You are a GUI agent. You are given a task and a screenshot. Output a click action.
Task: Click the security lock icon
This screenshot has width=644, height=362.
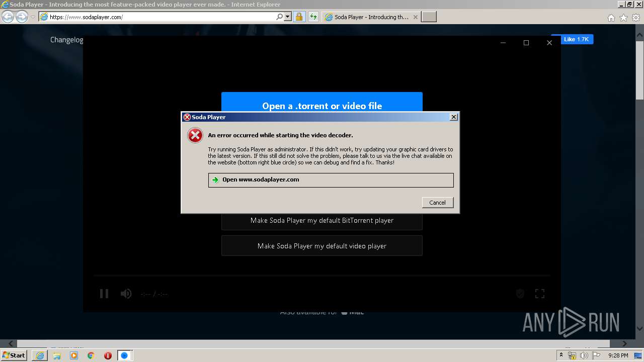click(299, 17)
